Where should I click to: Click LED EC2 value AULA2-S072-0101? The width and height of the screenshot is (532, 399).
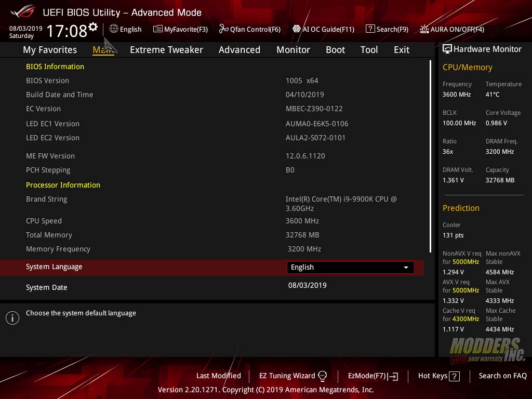tap(315, 138)
